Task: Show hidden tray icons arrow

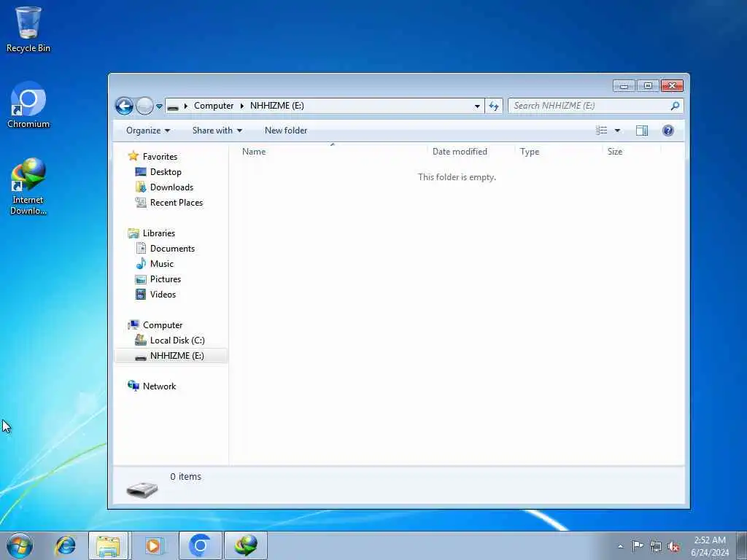Action: click(x=620, y=546)
